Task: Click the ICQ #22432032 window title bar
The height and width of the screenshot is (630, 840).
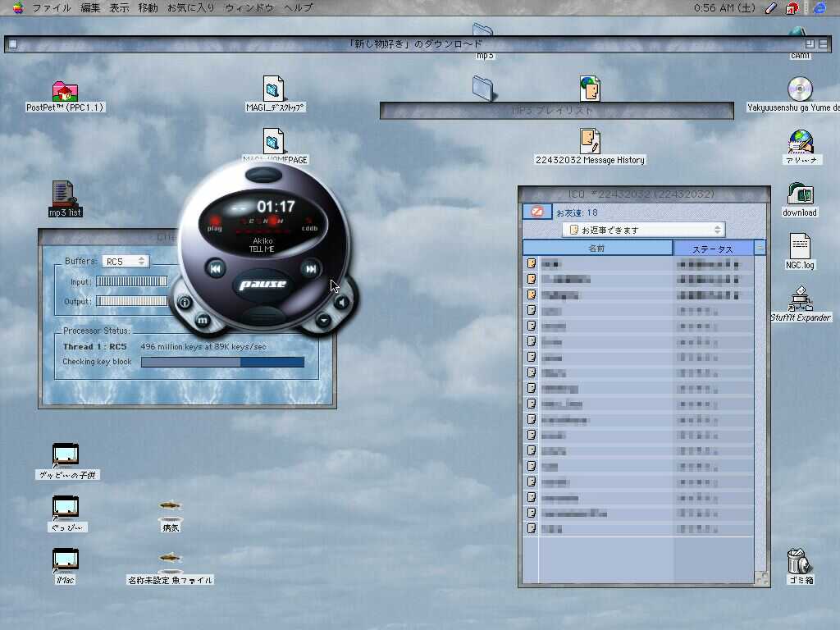Action: (x=644, y=194)
